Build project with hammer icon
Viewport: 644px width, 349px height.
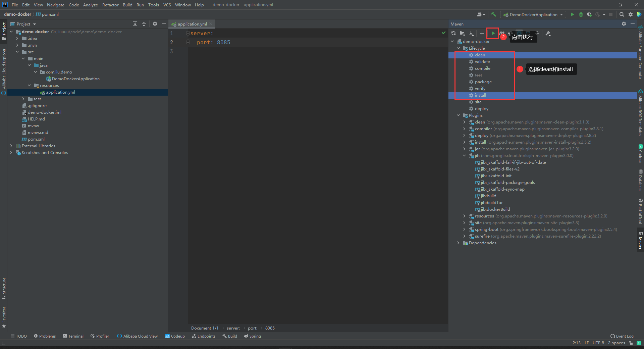(493, 14)
